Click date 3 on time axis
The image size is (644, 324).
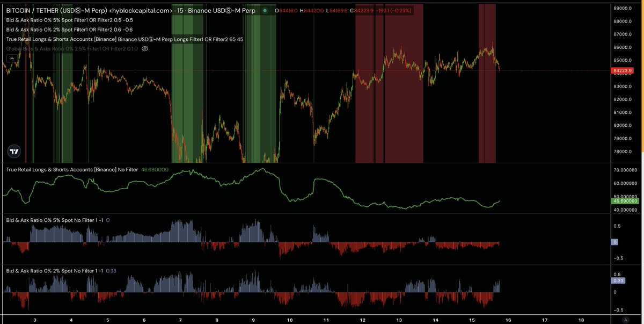point(35,319)
